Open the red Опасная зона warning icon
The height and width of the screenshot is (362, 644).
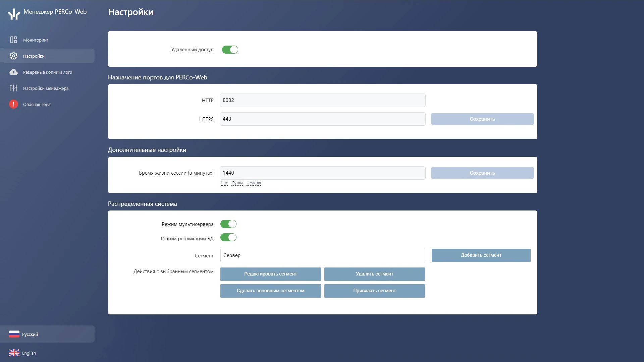(x=13, y=104)
